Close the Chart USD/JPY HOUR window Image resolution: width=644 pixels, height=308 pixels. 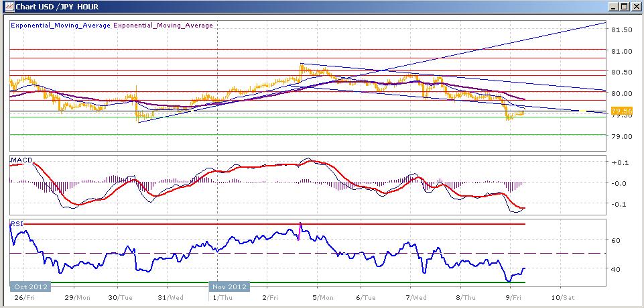635,7
